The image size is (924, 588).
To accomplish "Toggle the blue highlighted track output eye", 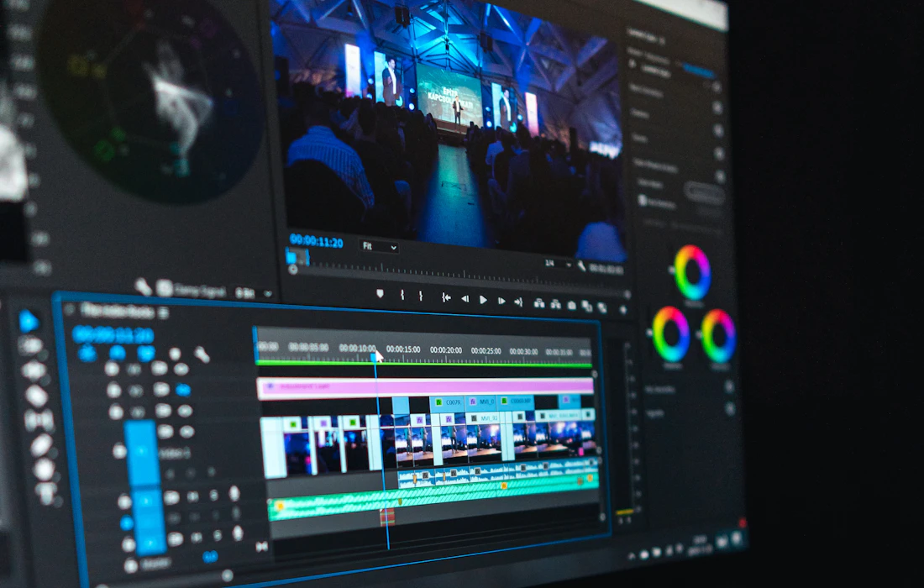I will (183, 390).
